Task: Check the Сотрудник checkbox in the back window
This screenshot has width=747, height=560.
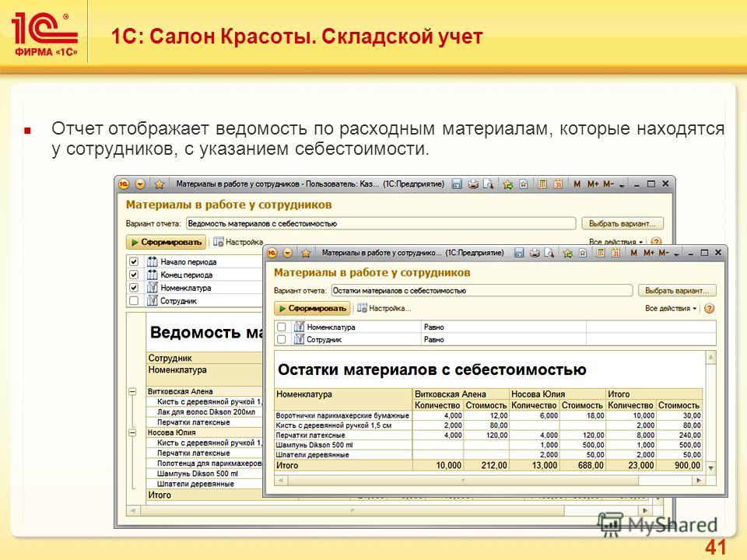Action: tap(134, 301)
